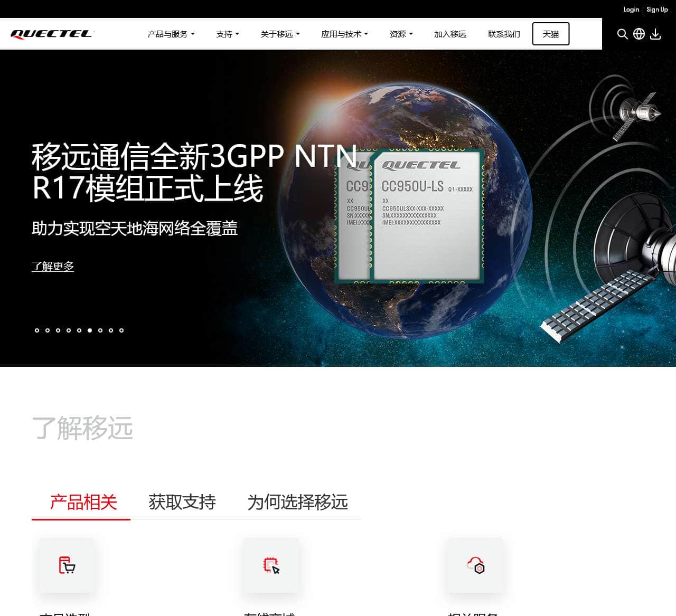This screenshot has width=676, height=616.
Task: Open the 天猫 store button
Action: click(x=551, y=34)
